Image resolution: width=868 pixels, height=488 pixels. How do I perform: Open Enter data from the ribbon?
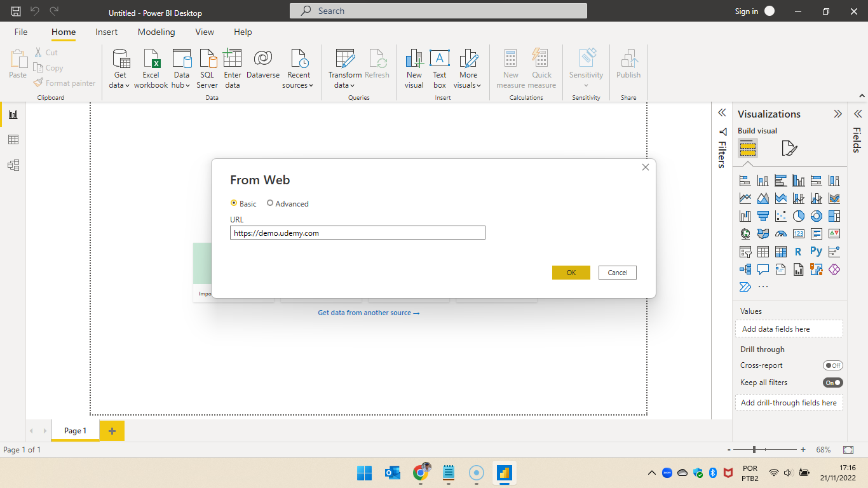tap(233, 69)
